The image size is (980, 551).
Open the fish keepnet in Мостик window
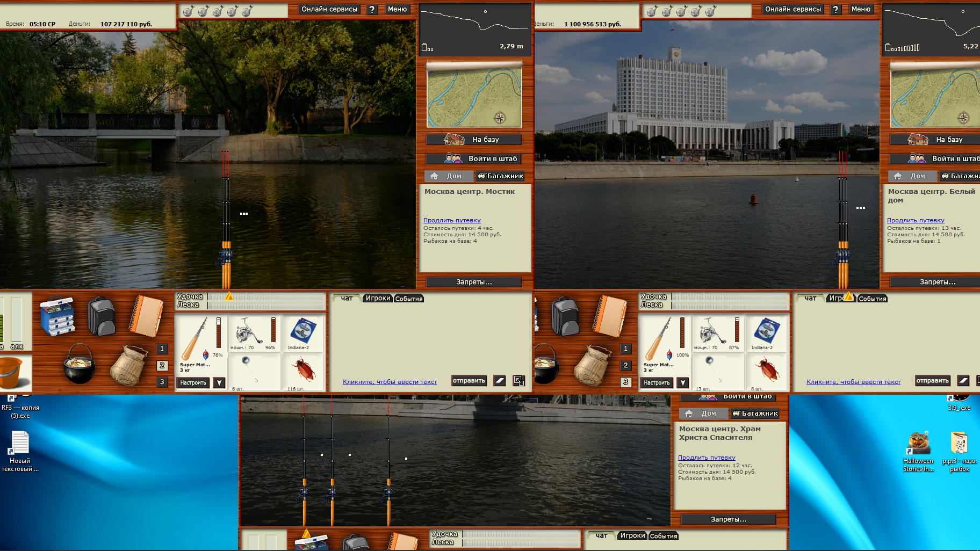pos(128,365)
